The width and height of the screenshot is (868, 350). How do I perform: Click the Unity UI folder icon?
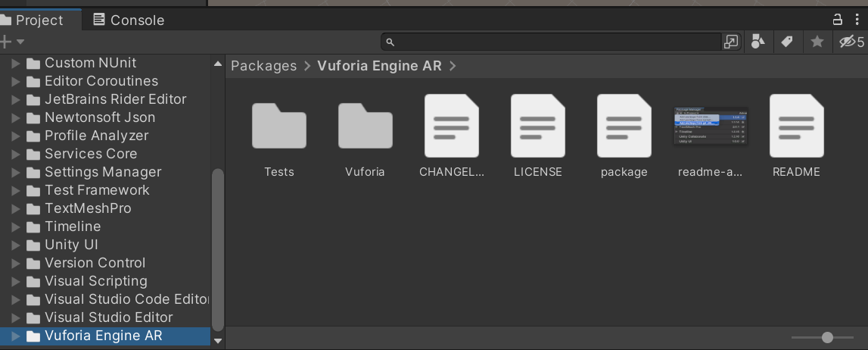33,245
